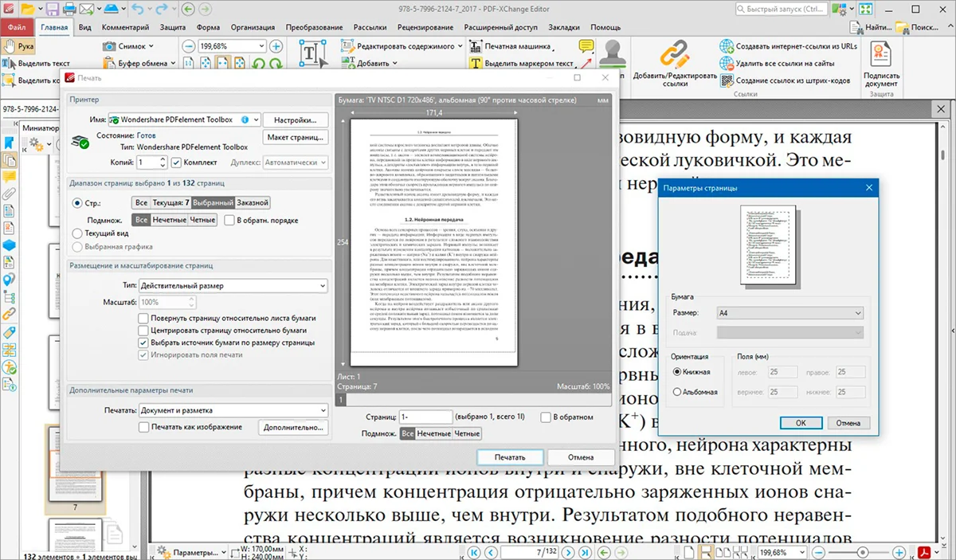Switch to the Защита ribbon tab
This screenshot has height=560, width=956.
[173, 27]
